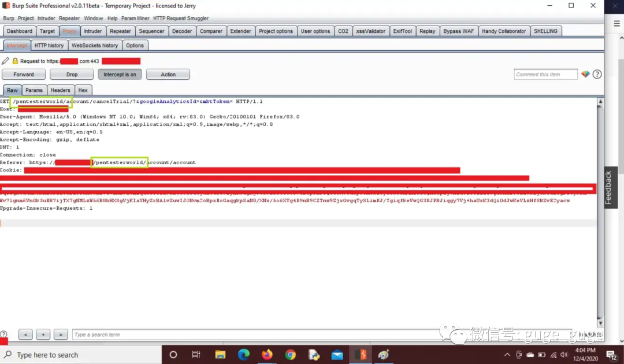Open the Project menu
The height and width of the screenshot is (364, 624).
click(x=25, y=18)
